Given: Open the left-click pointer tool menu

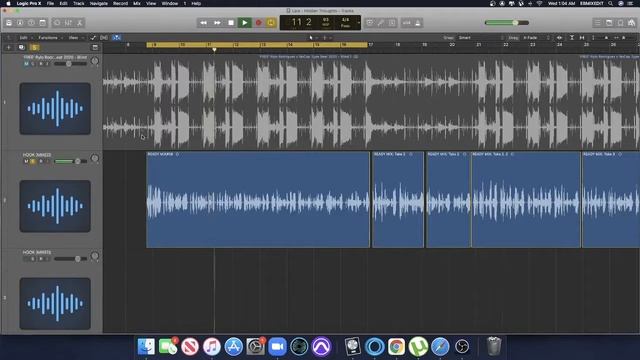Looking at the screenshot, I should (x=312, y=38).
